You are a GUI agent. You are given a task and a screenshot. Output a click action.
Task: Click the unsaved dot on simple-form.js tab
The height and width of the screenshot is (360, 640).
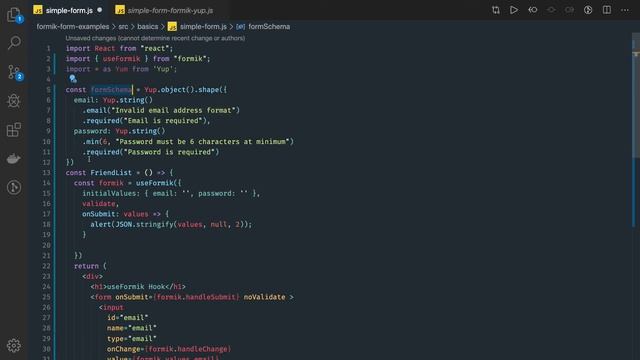coord(100,10)
